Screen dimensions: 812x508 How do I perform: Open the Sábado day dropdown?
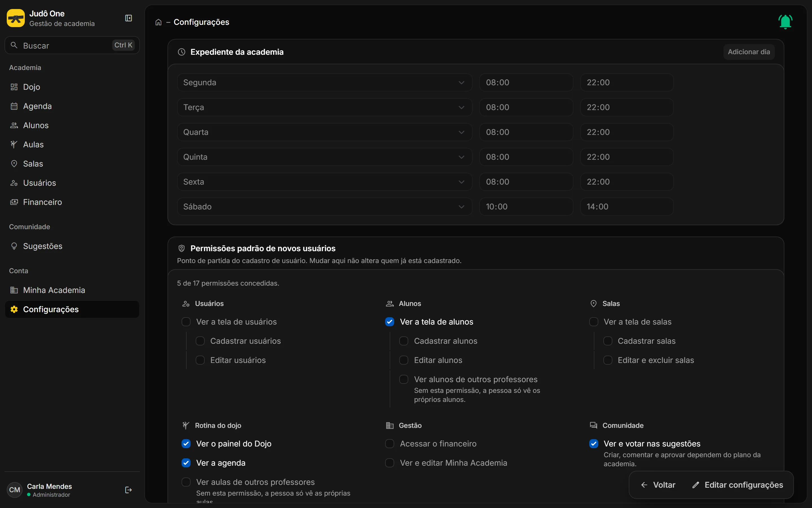point(325,207)
